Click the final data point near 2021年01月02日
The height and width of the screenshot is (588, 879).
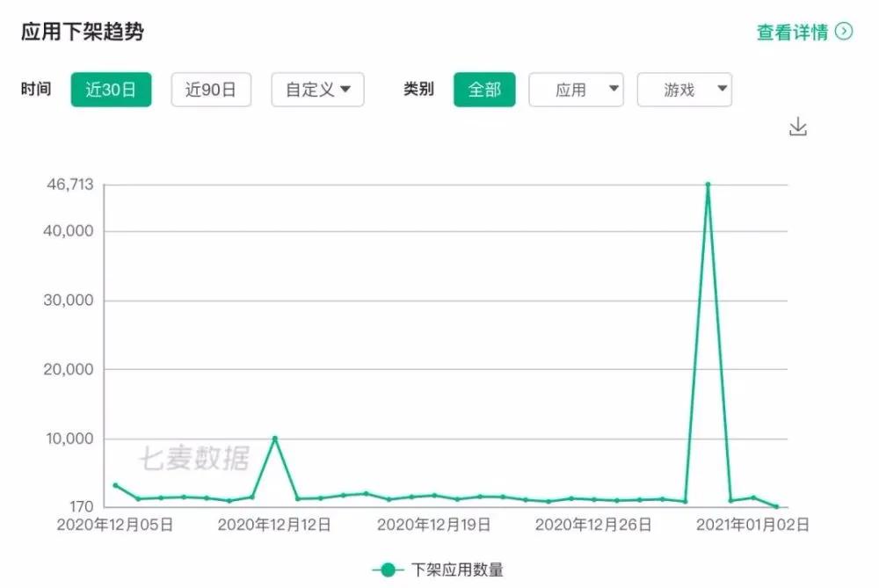tap(776, 506)
